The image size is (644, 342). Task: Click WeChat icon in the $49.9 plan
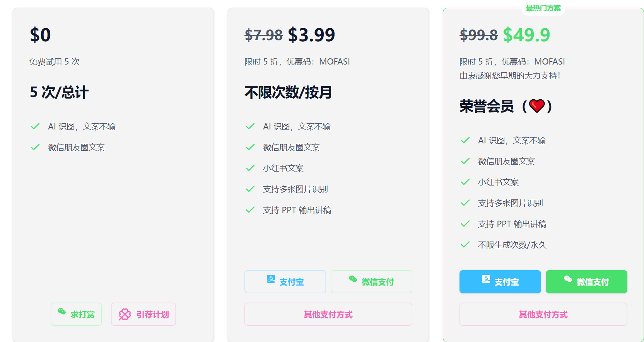click(568, 279)
